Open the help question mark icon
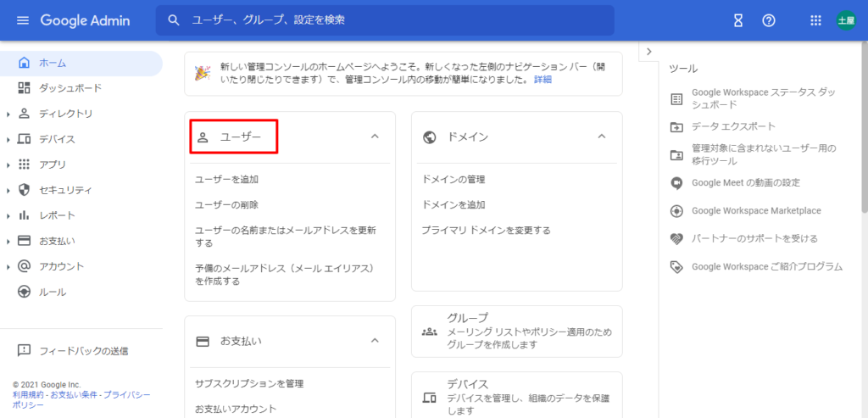This screenshot has height=418, width=868. (x=769, y=20)
